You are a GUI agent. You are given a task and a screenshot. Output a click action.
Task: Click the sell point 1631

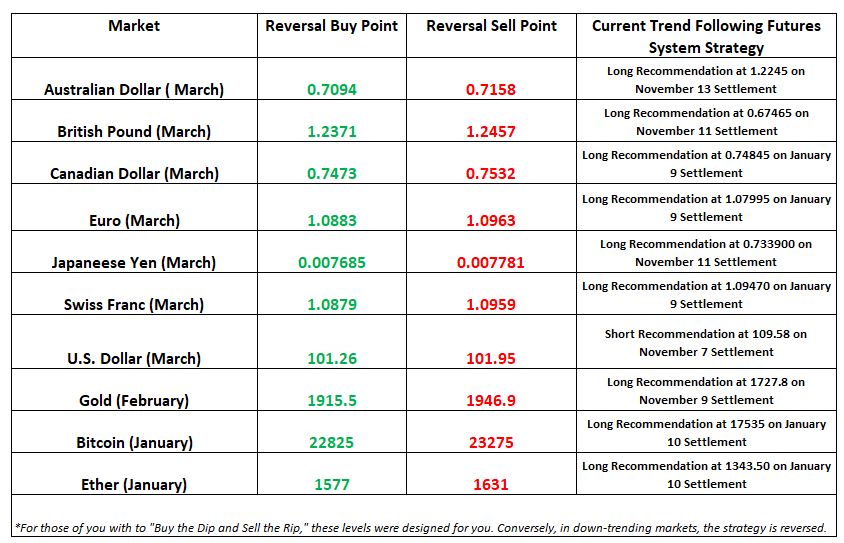click(x=491, y=484)
